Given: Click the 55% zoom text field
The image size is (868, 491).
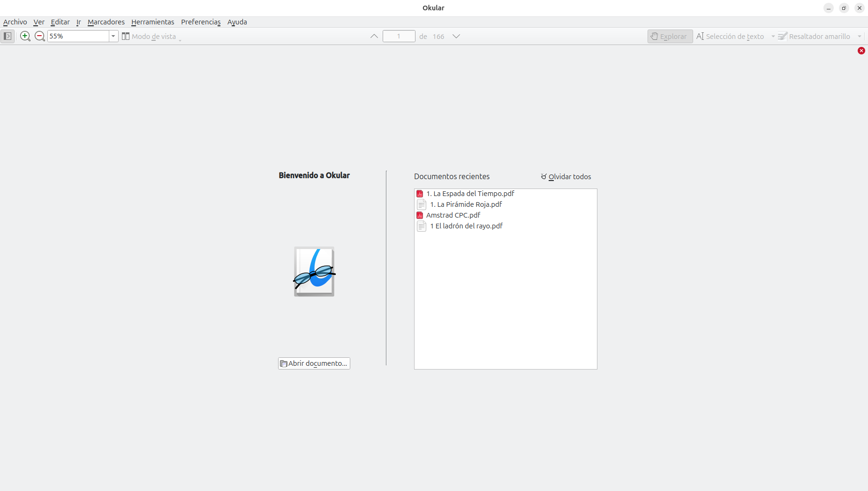Looking at the screenshot, I should click(78, 36).
